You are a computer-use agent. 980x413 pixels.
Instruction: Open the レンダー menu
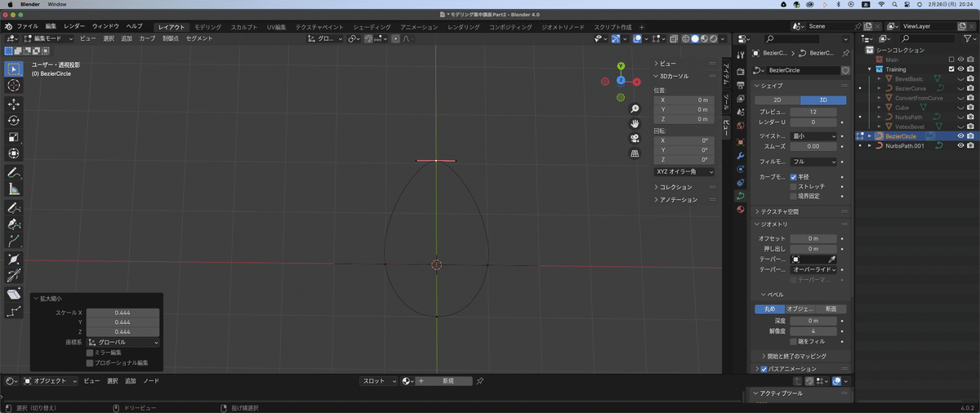74,27
